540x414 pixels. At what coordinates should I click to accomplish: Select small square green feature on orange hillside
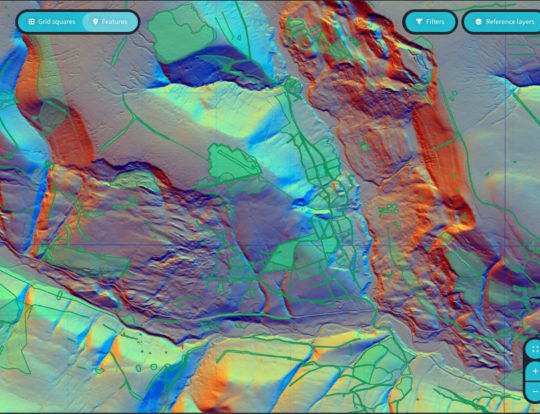click(x=365, y=147)
